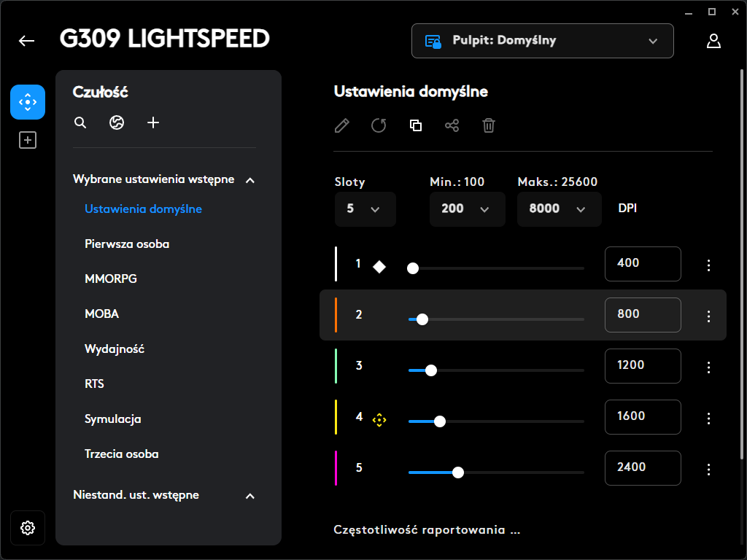Reset the preset with the circular arrow icon

point(379,125)
